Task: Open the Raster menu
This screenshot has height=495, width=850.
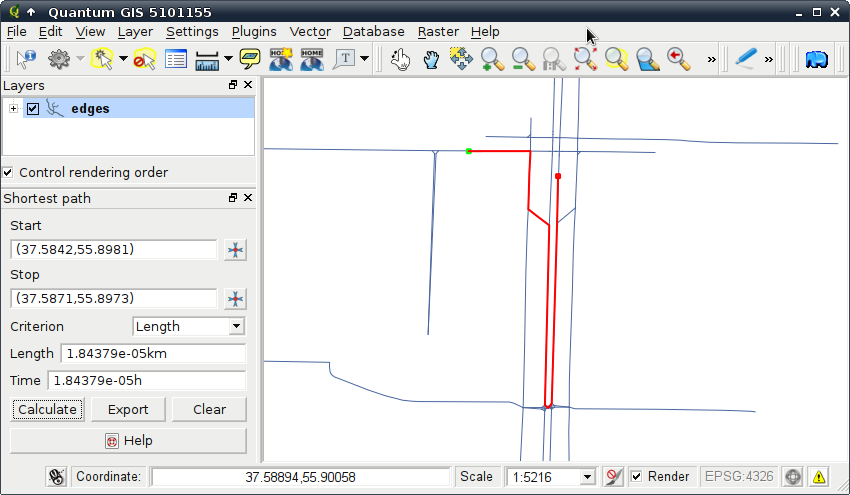Action: tap(438, 32)
